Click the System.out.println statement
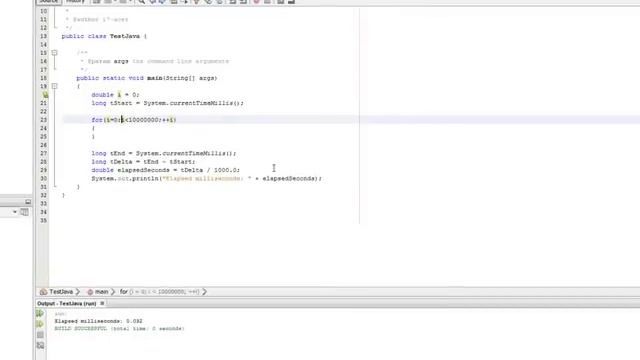This screenshot has width=640, height=360. click(x=207, y=178)
